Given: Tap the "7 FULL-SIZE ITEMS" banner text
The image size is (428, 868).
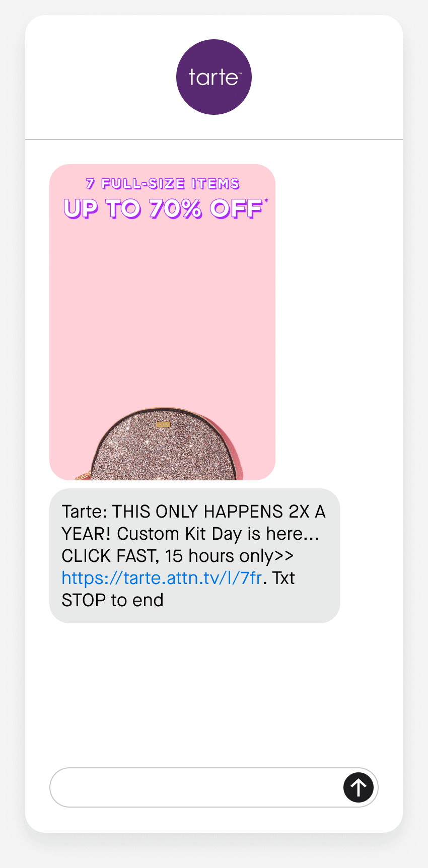Looking at the screenshot, I should pyautogui.click(x=163, y=184).
